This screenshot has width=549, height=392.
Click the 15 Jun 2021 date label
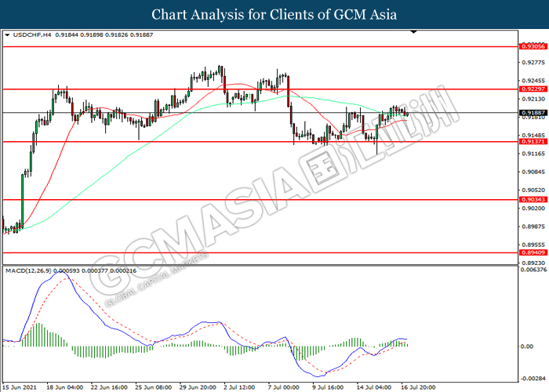[x=19, y=387]
